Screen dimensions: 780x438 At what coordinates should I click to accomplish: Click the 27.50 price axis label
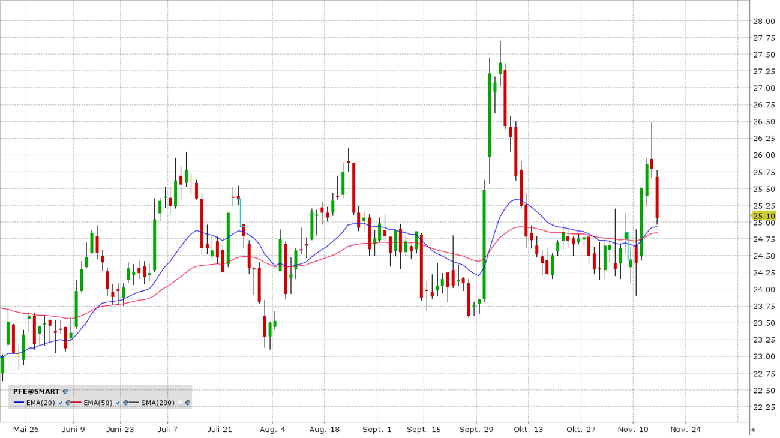pyautogui.click(x=764, y=55)
